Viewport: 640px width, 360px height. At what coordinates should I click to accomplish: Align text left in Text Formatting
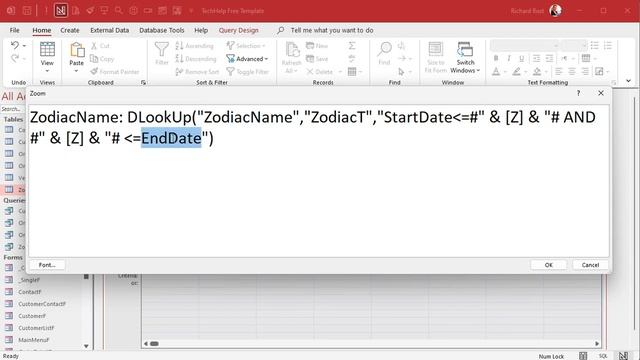click(559, 72)
